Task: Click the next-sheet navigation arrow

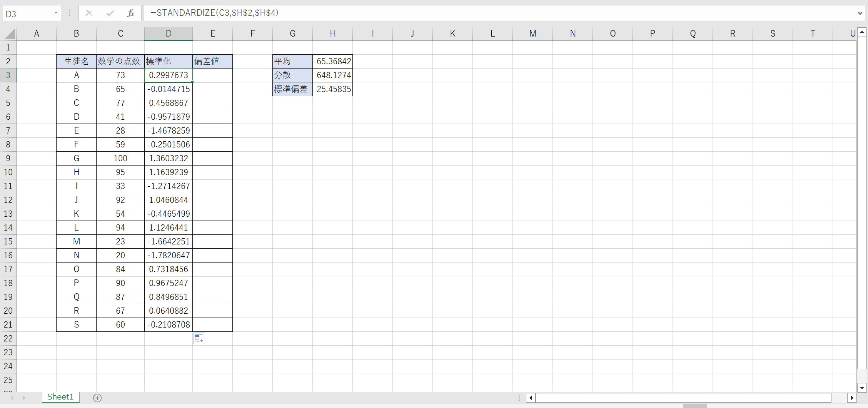Action: 24,397
